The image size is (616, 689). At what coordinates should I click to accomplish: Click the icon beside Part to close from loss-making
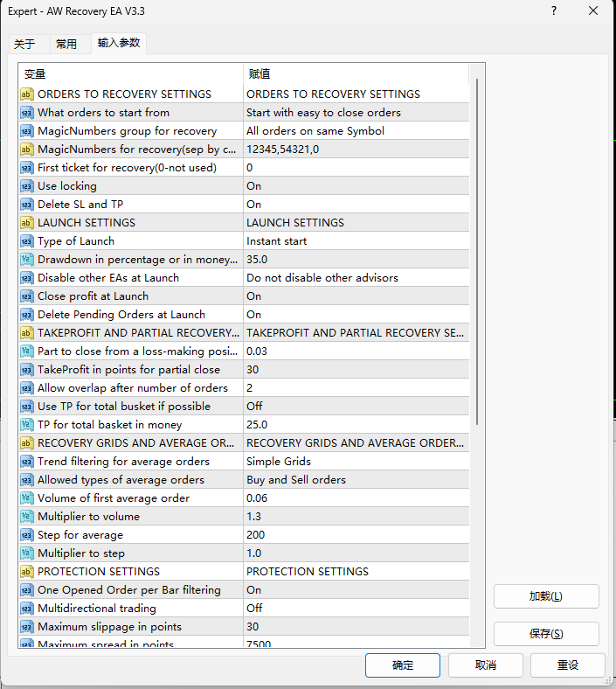point(27,351)
